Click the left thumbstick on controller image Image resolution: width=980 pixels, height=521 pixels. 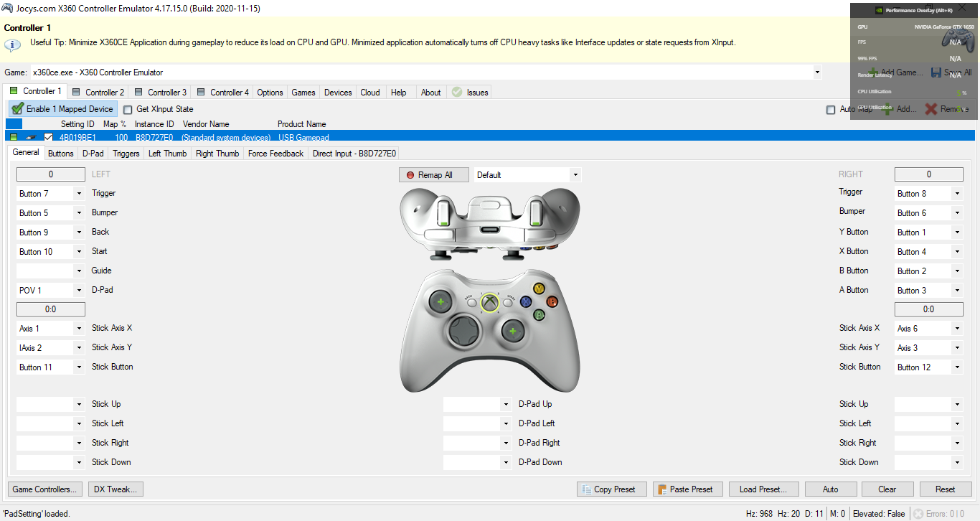440,302
